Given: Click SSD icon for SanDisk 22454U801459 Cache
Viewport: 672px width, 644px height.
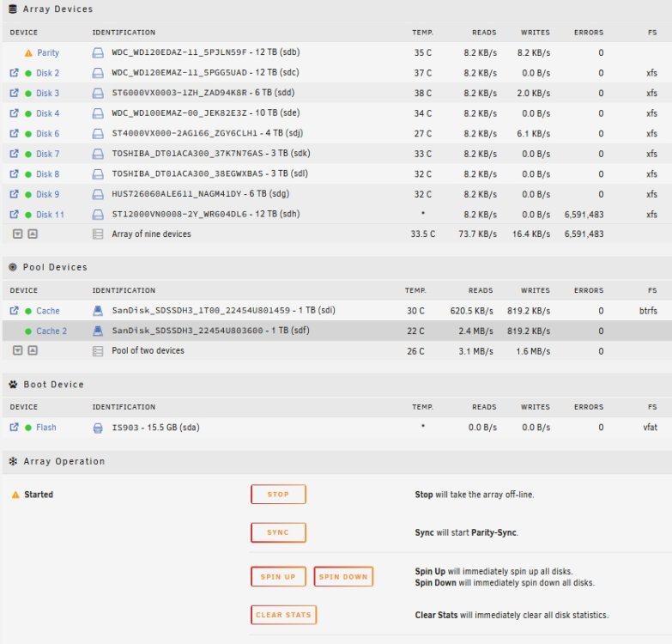Looking at the screenshot, I should [98, 311].
